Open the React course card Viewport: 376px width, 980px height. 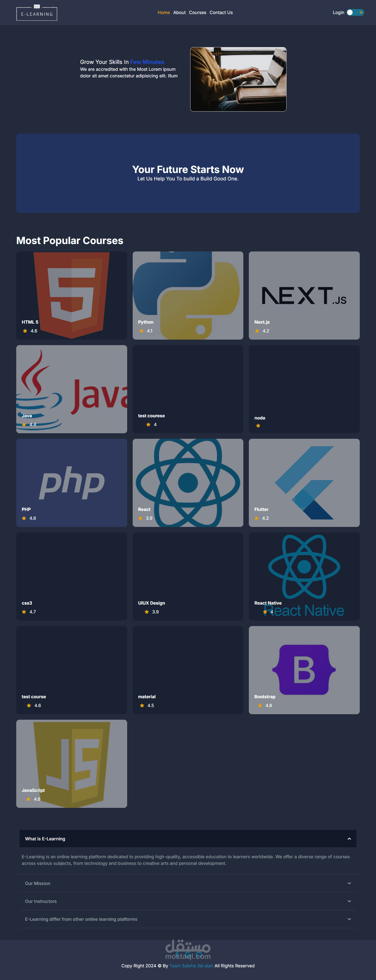[x=188, y=483]
